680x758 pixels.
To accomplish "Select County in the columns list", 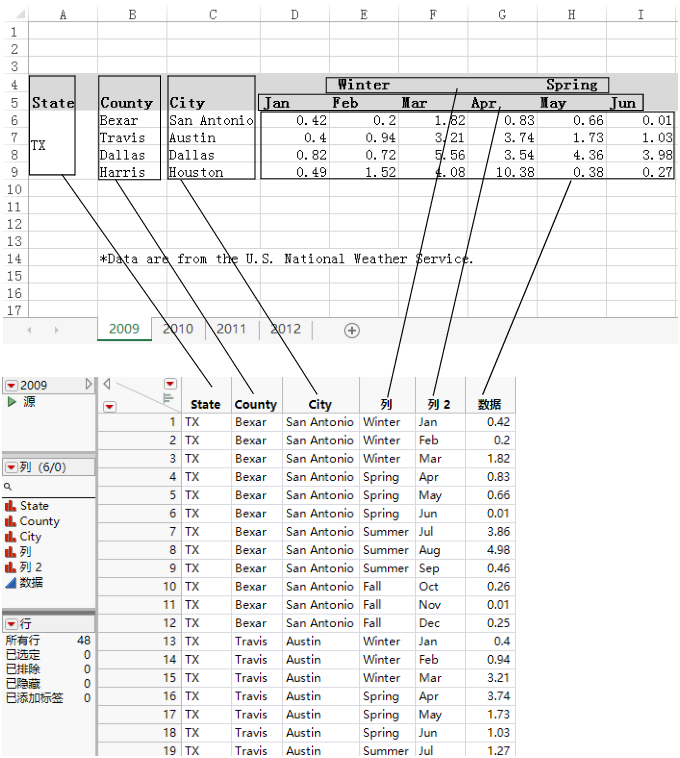I will click(40, 521).
